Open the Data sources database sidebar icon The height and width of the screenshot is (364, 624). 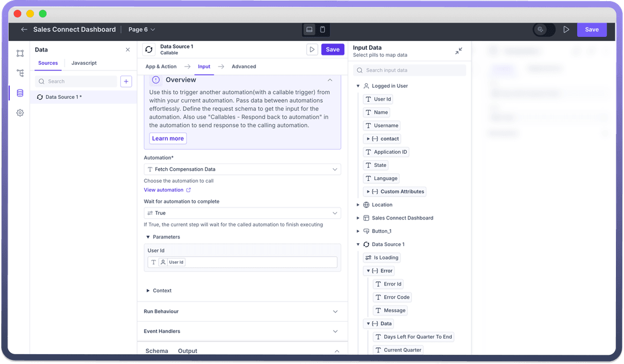point(20,93)
